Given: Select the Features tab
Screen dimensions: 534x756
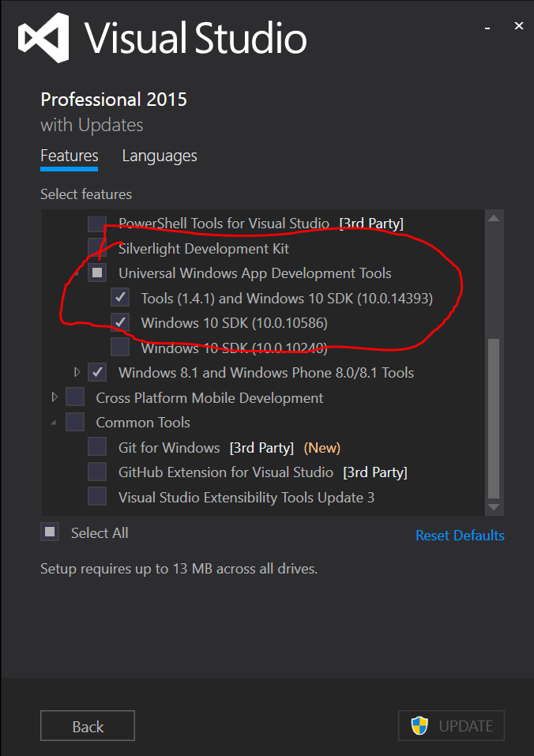Looking at the screenshot, I should [x=69, y=156].
